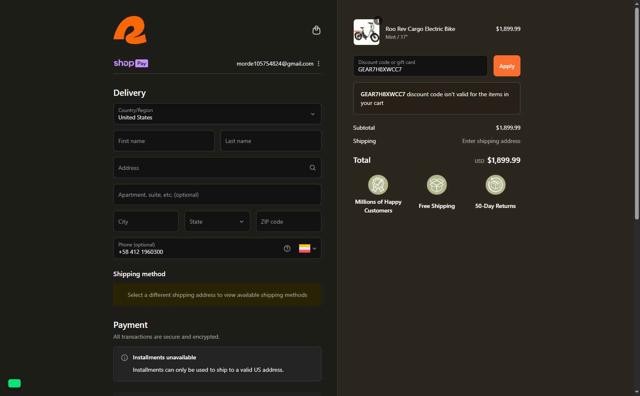The width and height of the screenshot is (640, 396).
Task: Click the discount code input field
Action: 420,66
